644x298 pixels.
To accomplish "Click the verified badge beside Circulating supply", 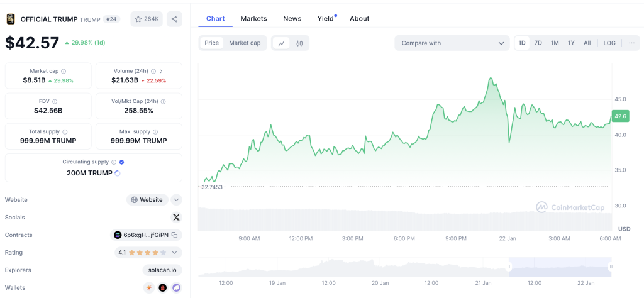I will point(121,162).
